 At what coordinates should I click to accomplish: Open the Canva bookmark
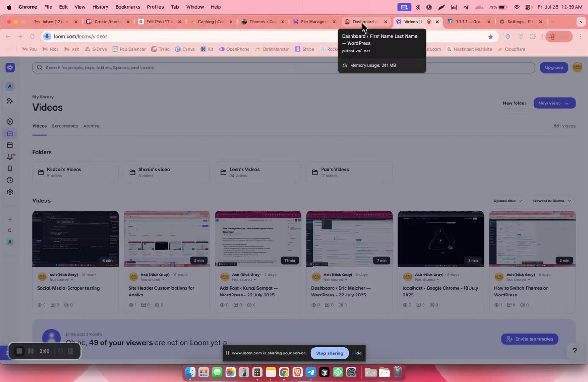tap(185, 49)
